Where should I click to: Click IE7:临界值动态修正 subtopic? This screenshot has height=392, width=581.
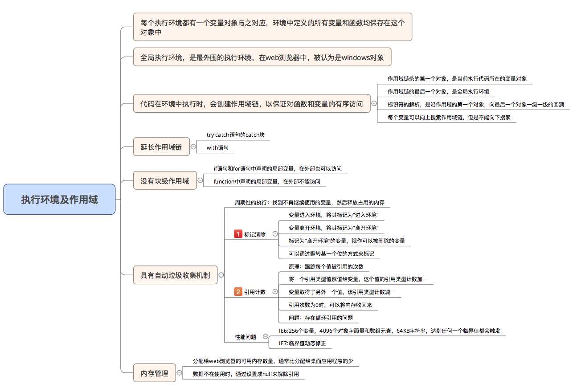click(303, 343)
